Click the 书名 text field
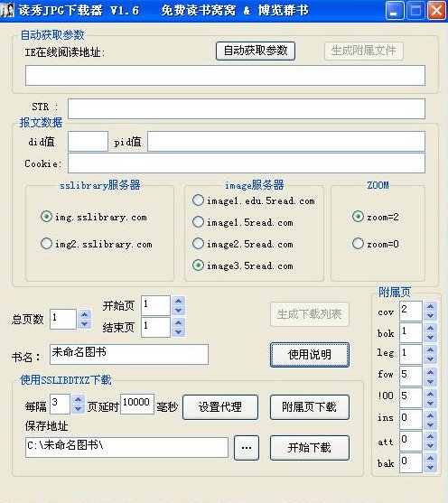 [129, 355]
